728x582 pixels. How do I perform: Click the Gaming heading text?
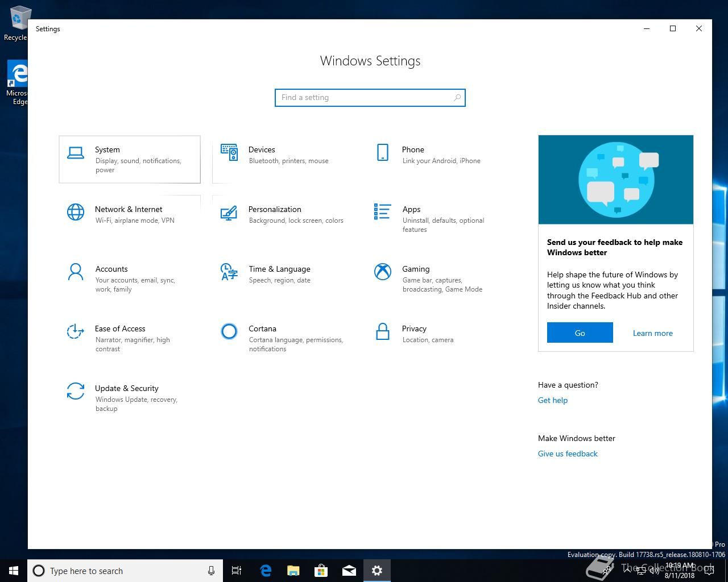[x=416, y=269]
